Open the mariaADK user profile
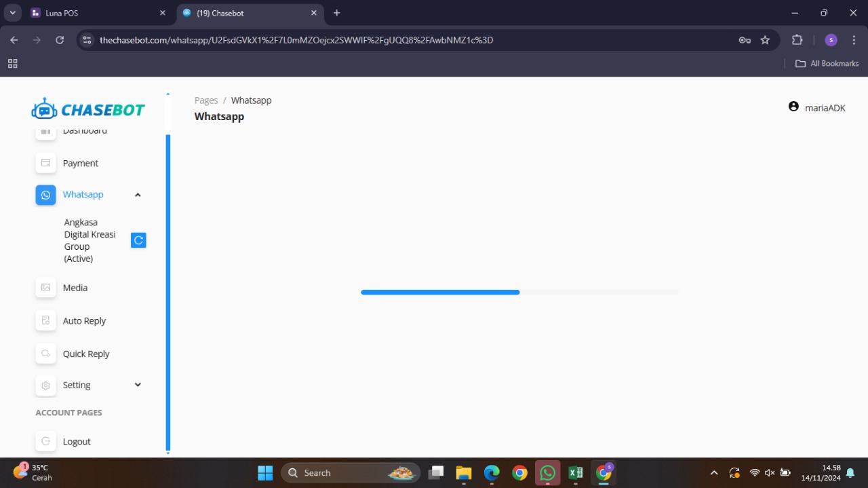This screenshot has width=868, height=488. pos(816,107)
